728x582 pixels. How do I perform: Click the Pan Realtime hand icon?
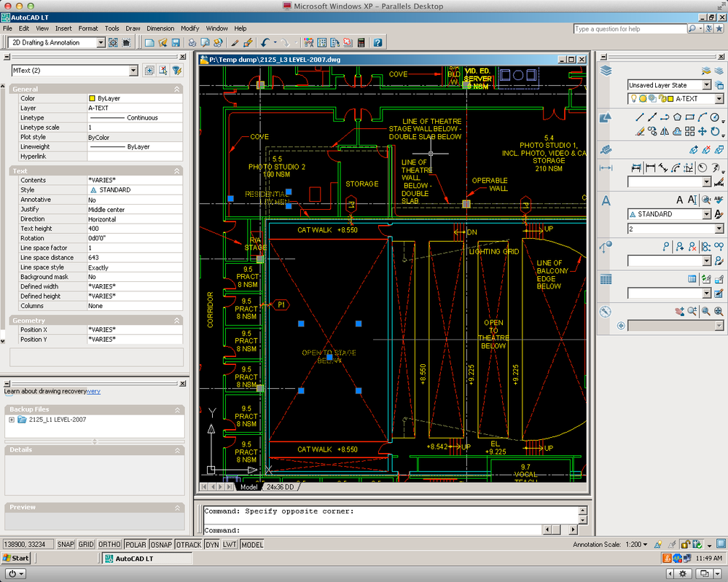[x=680, y=312]
